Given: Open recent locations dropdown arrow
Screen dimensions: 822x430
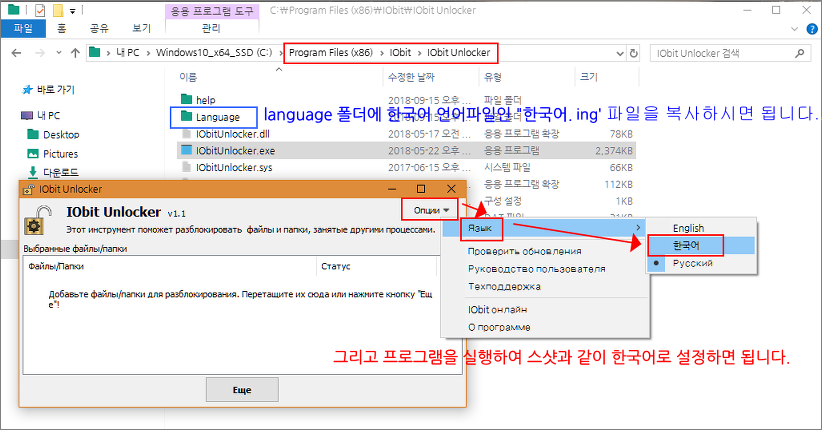Looking at the screenshot, I should click(58, 53).
